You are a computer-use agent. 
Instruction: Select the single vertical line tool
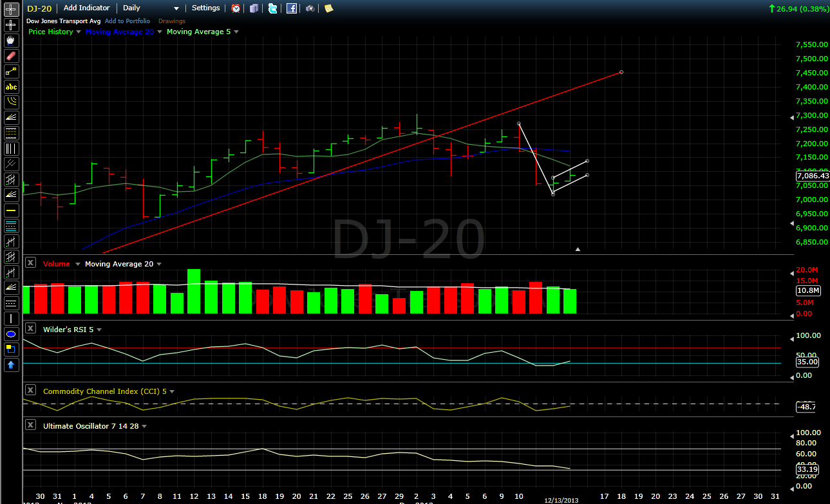click(11, 319)
